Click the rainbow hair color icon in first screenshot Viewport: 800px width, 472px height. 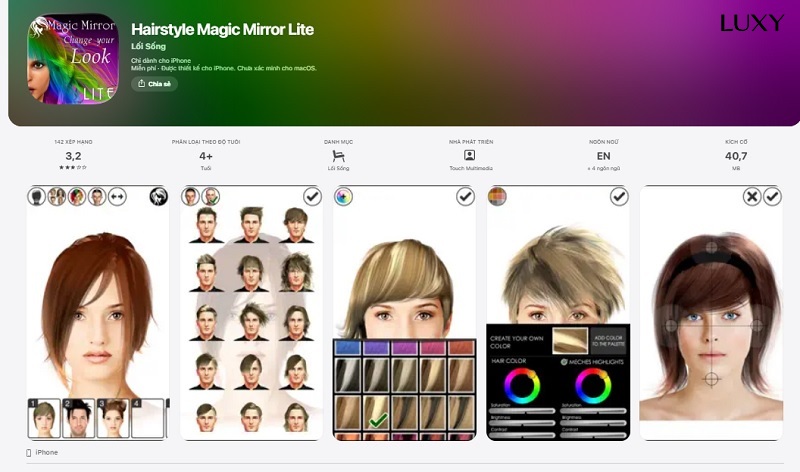(x=77, y=196)
